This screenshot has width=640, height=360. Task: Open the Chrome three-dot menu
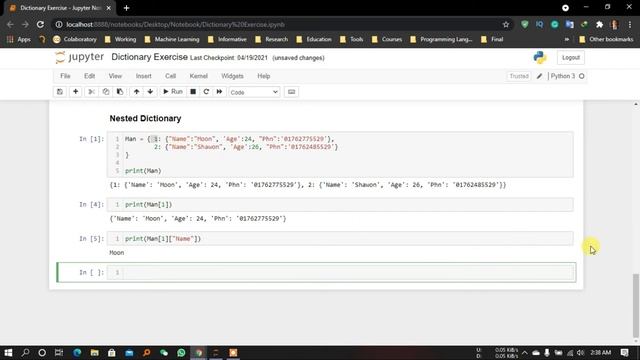[630, 24]
